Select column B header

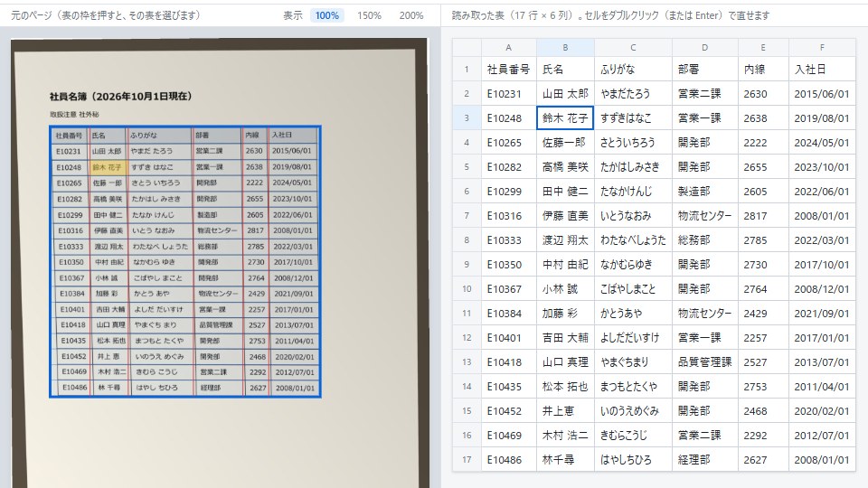pos(565,48)
